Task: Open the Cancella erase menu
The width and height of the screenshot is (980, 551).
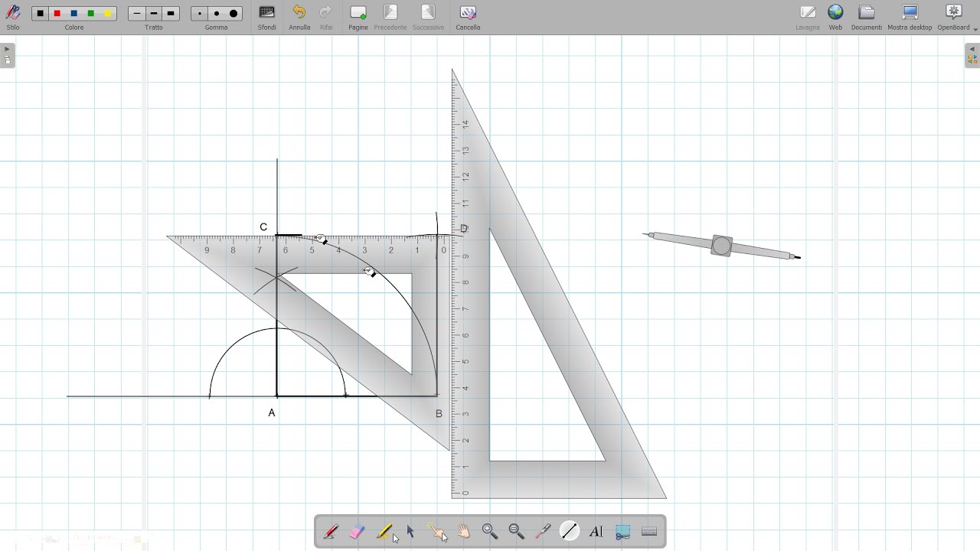Action: click(x=468, y=17)
